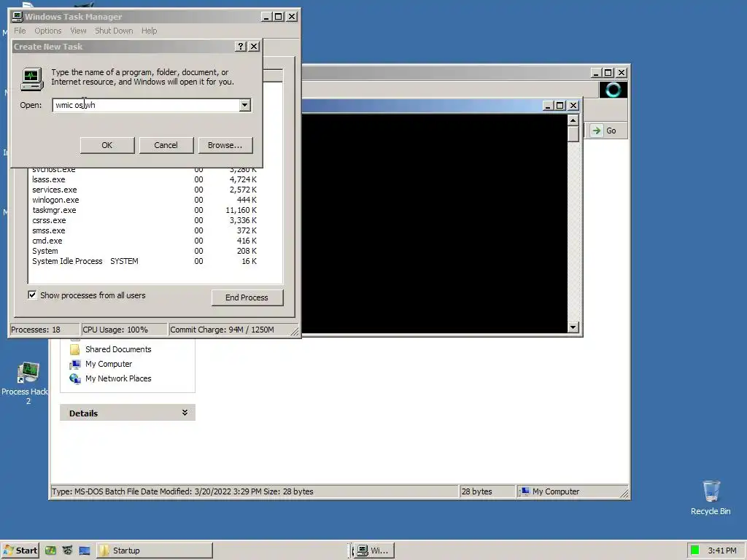Click the End Process button

coord(247,297)
